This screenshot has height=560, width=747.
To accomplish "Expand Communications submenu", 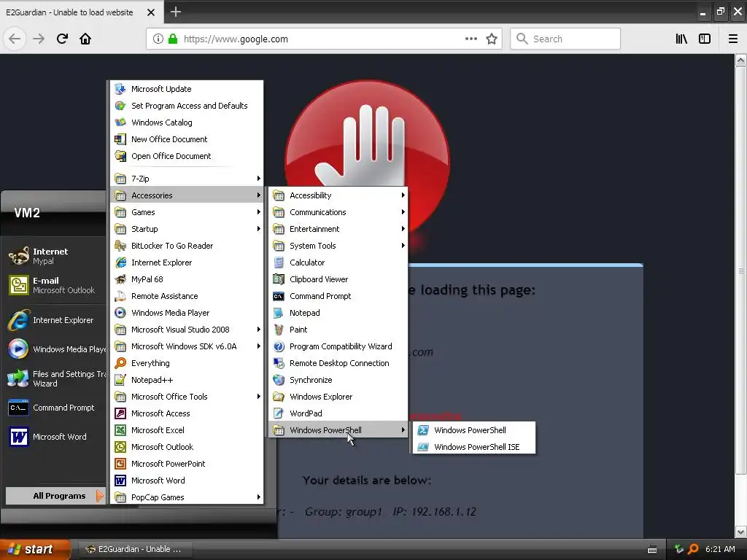I will point(338,212).
